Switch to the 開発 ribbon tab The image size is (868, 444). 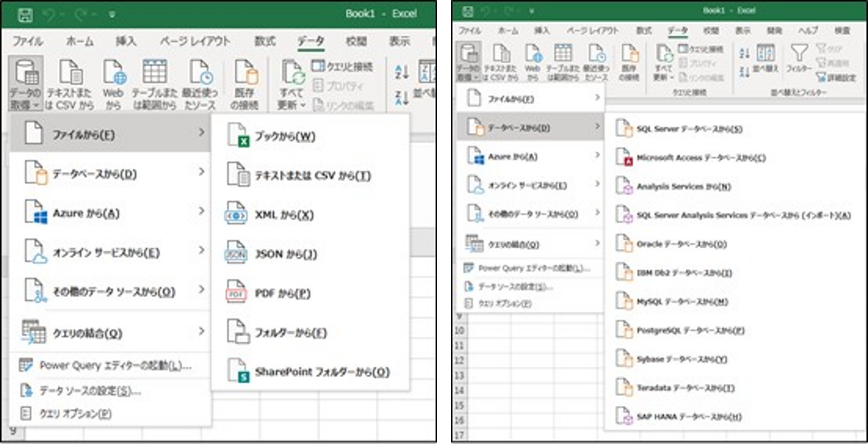(x=774, y=31)
